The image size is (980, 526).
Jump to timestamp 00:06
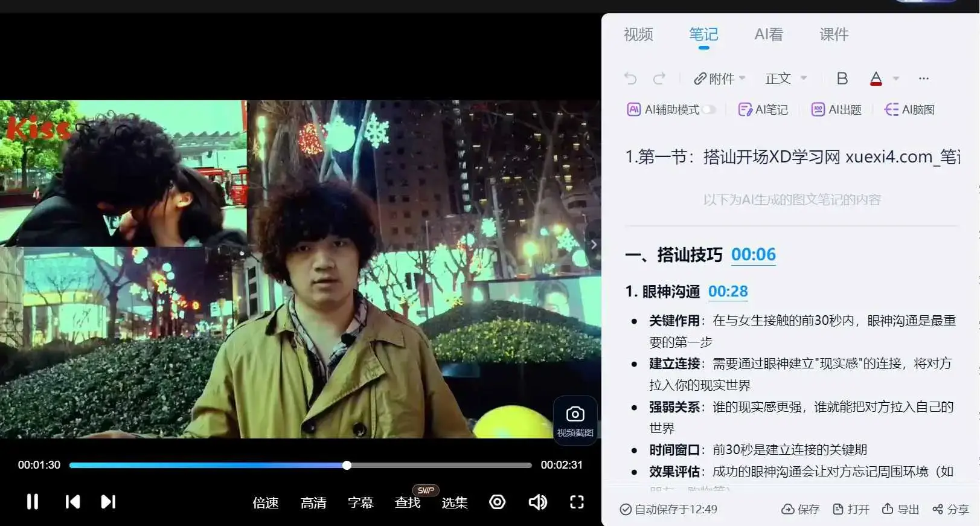pos(754,255)
